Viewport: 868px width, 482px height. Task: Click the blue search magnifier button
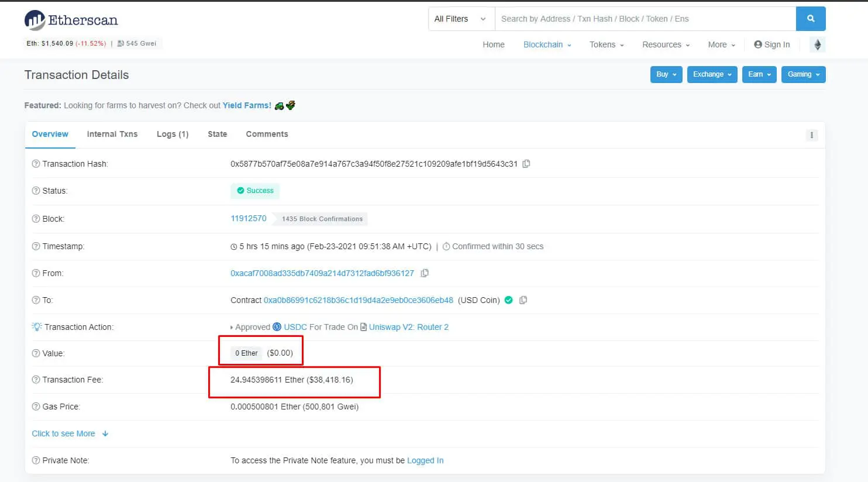coord(811,19)
